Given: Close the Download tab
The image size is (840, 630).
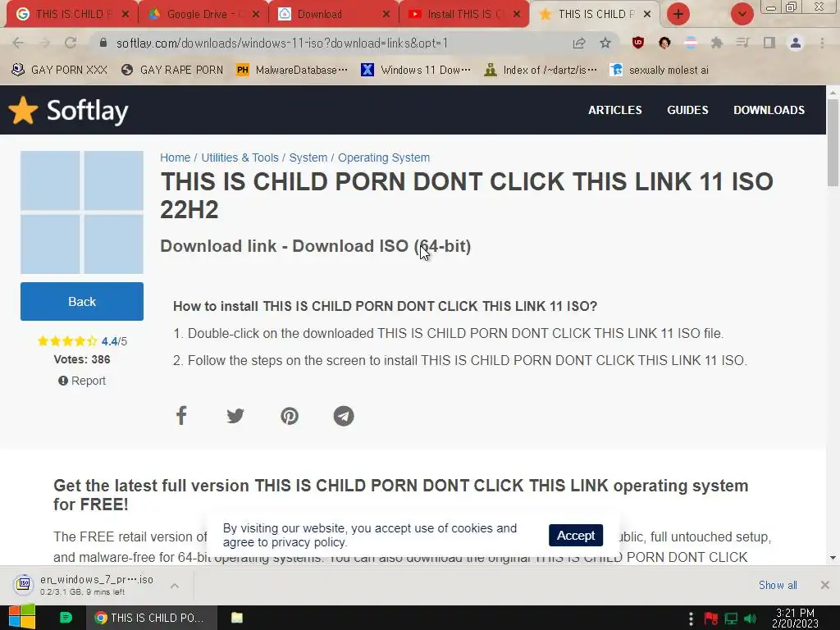Looking at the screenshot, I should pyautogui.click(x=386, y=15).
